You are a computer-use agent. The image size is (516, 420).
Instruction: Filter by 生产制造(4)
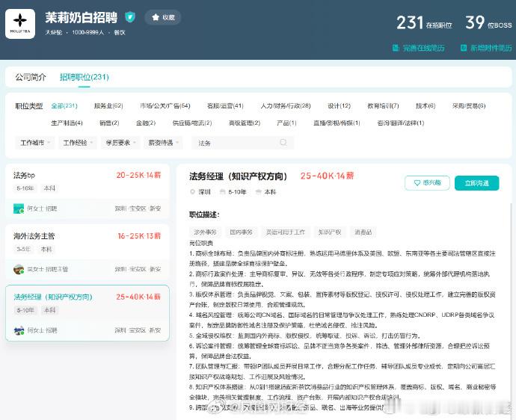[x=67, y=123]
